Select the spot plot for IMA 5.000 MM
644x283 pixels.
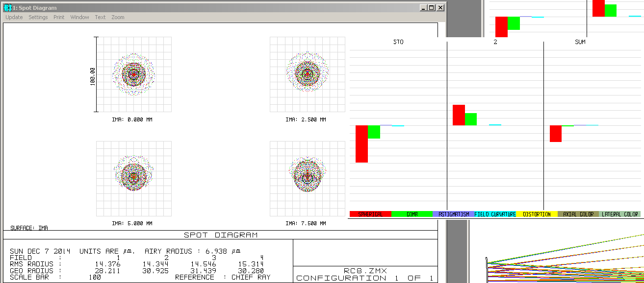134,179
